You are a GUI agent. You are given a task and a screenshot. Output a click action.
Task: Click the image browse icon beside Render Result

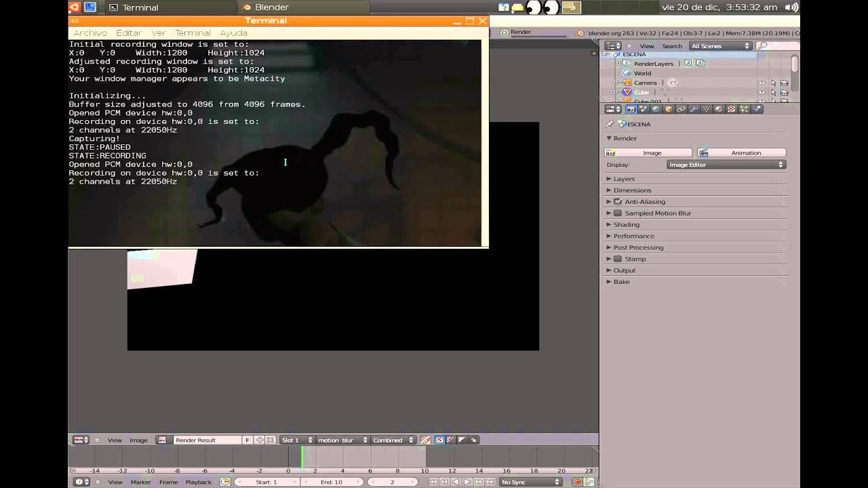click(163, 440)
